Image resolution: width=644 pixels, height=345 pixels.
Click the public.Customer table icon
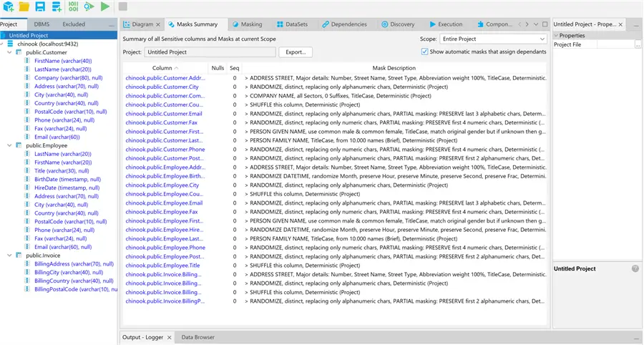19,52
